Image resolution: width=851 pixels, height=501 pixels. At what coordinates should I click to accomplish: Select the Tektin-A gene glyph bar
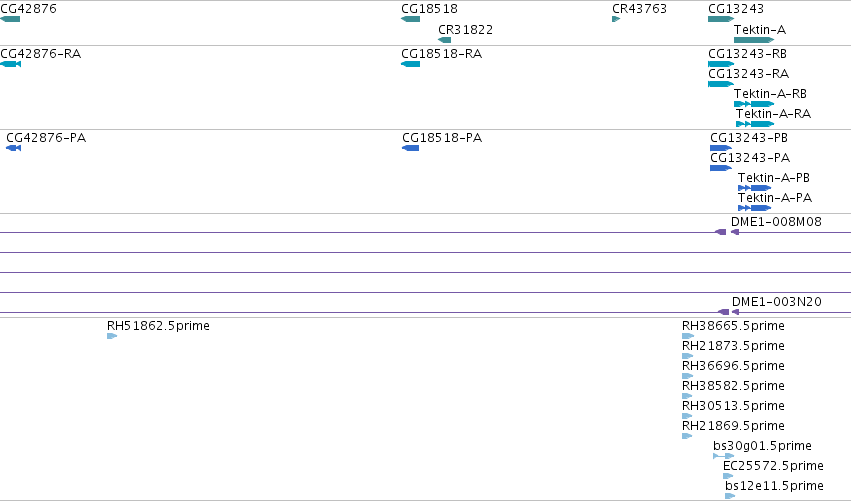(754, 40)
